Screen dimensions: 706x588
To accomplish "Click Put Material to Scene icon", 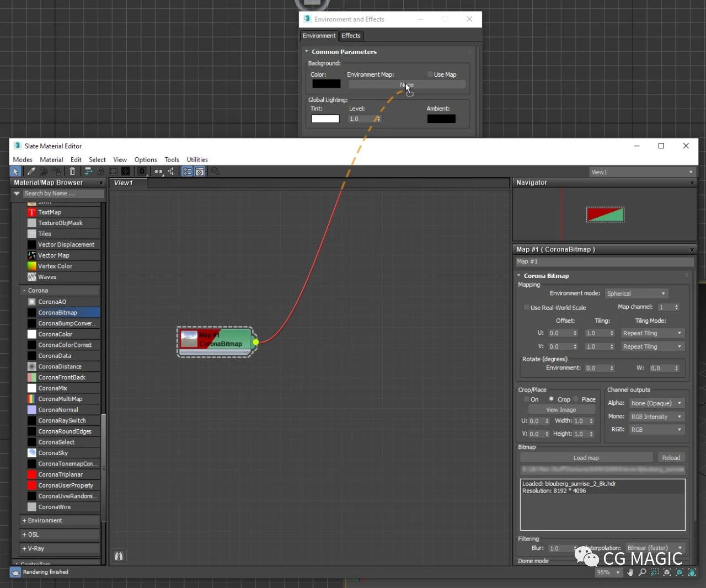I will tap(44, 172).
